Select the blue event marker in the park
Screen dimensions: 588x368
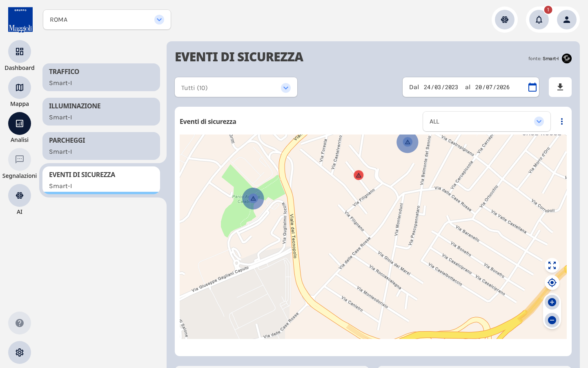pos(253,199)
